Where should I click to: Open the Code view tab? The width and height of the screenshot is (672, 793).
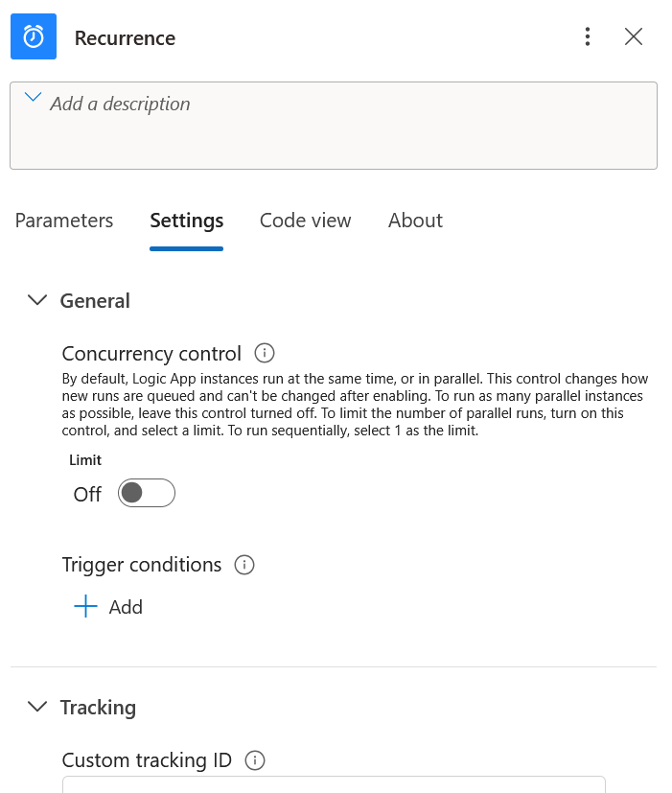pos(306,221)
